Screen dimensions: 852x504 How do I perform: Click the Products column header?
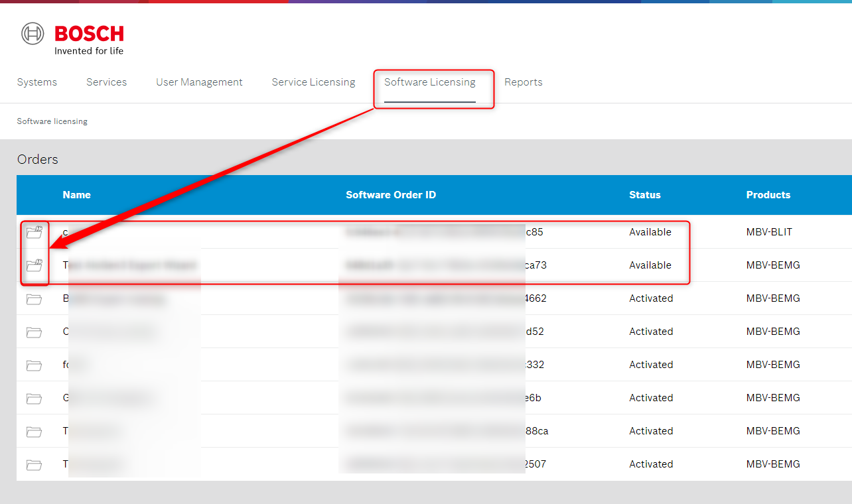point(768,195)
